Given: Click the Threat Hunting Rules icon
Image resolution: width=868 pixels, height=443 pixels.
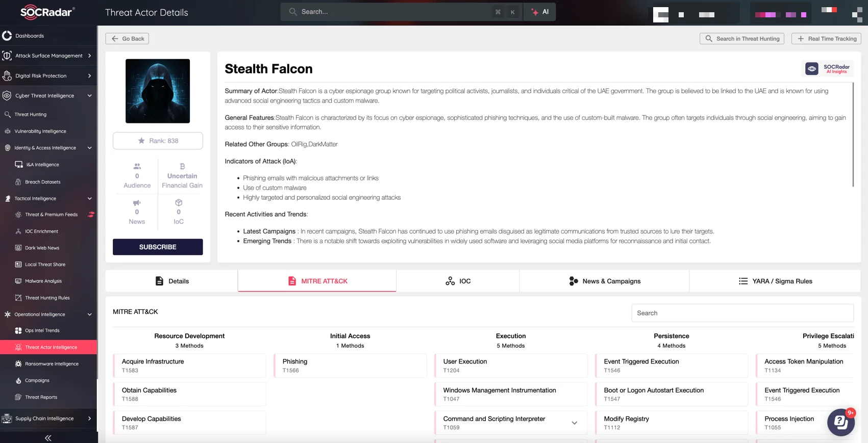Looking at the screenshot, I should point(19,298).
